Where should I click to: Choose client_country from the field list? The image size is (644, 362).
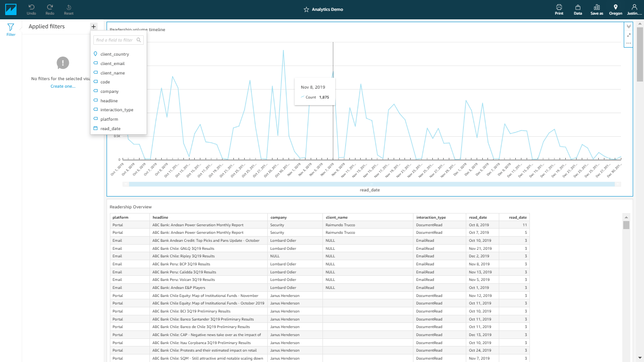115,54
